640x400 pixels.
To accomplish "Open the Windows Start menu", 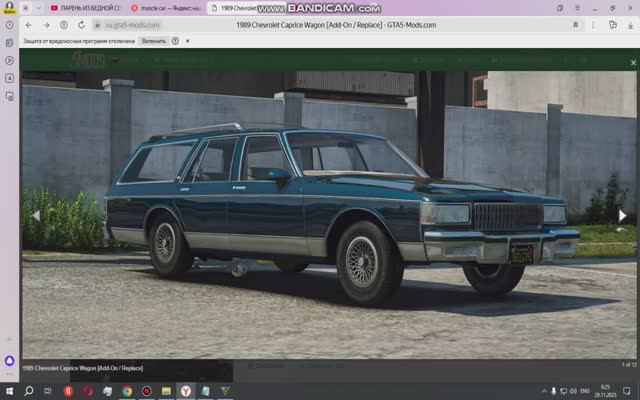I will pos(9,391).
